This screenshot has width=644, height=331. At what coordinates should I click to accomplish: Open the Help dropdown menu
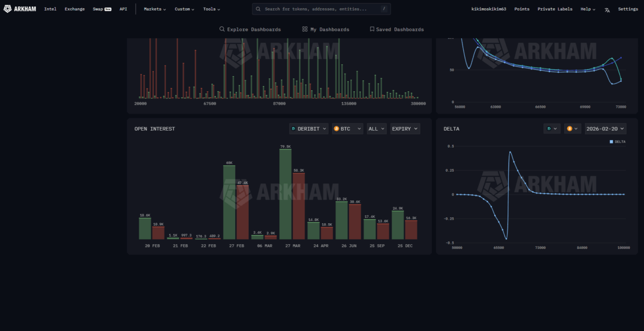click(588, 9)
